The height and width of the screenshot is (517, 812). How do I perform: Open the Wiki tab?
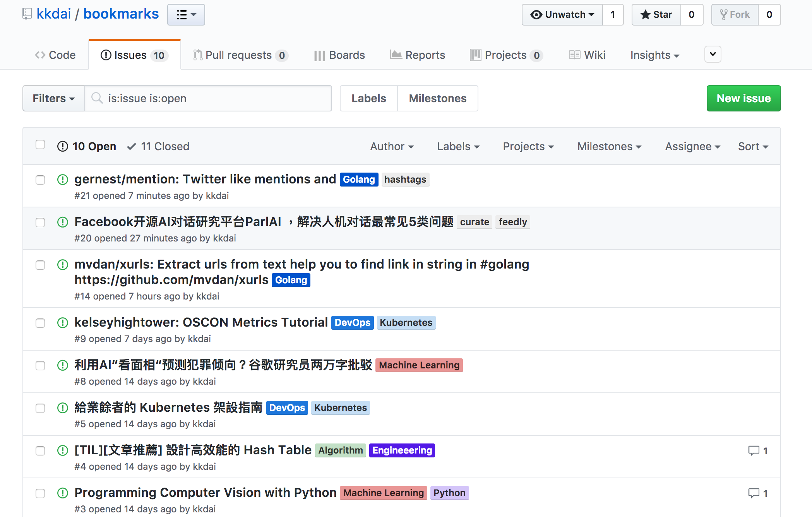click(588, 55)
